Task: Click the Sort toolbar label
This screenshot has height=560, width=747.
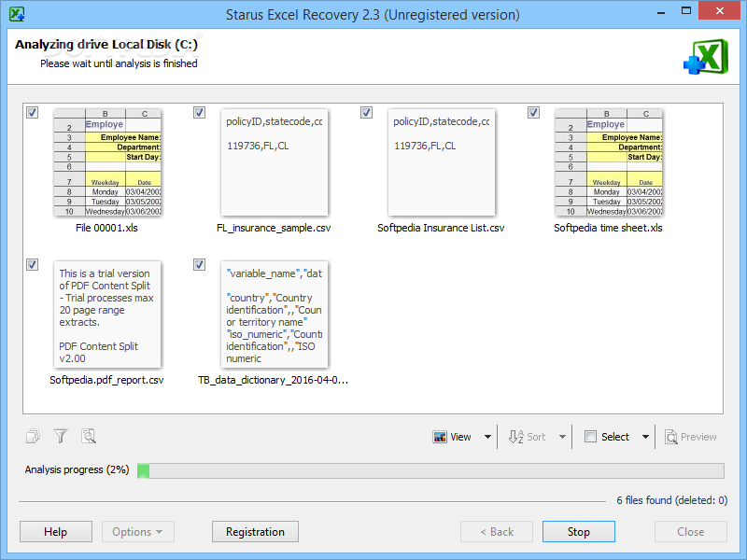Action: tap(536, 437)
